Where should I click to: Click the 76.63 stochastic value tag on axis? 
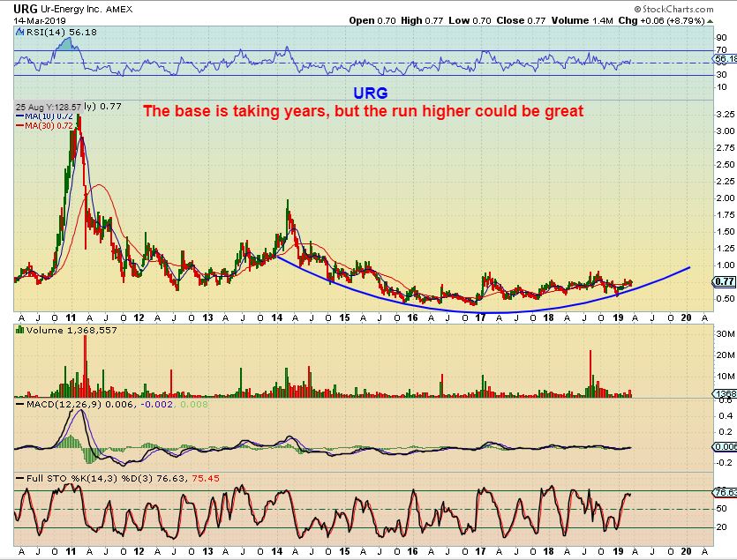tap(725, 492)
